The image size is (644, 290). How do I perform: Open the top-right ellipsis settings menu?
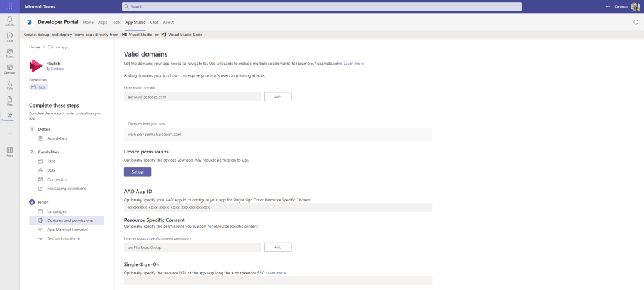607,6
